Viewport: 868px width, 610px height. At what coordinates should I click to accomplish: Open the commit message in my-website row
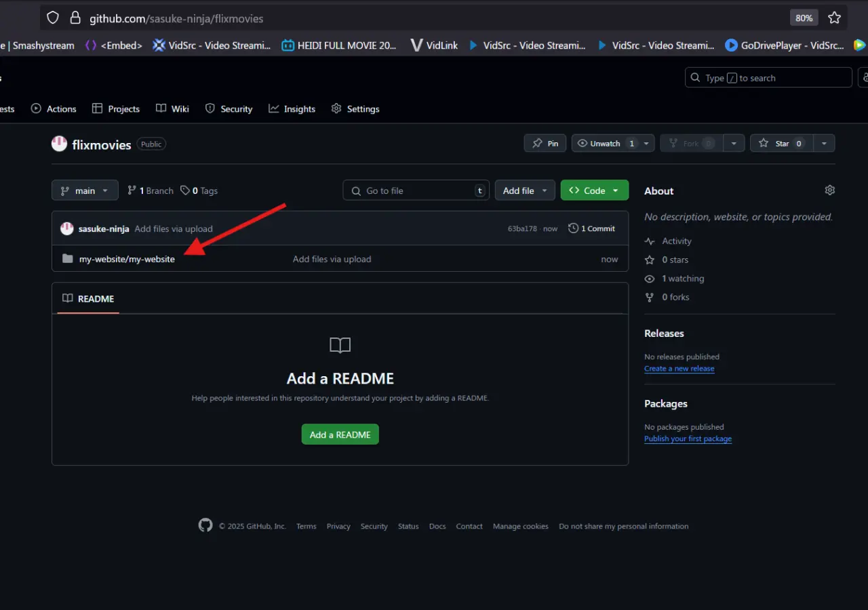tap(332, 259)
